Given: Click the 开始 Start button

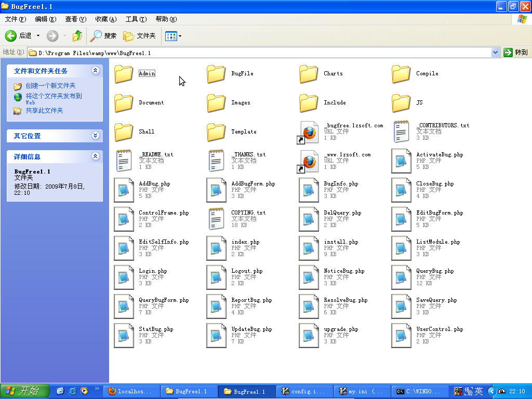Looking at the screenshot, I should [x=25, y=391].
